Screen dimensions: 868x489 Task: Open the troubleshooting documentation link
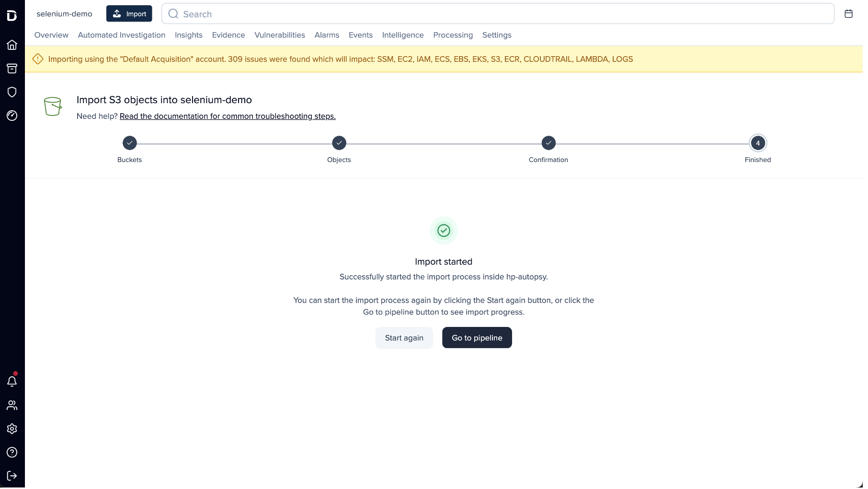coord(228,116)
